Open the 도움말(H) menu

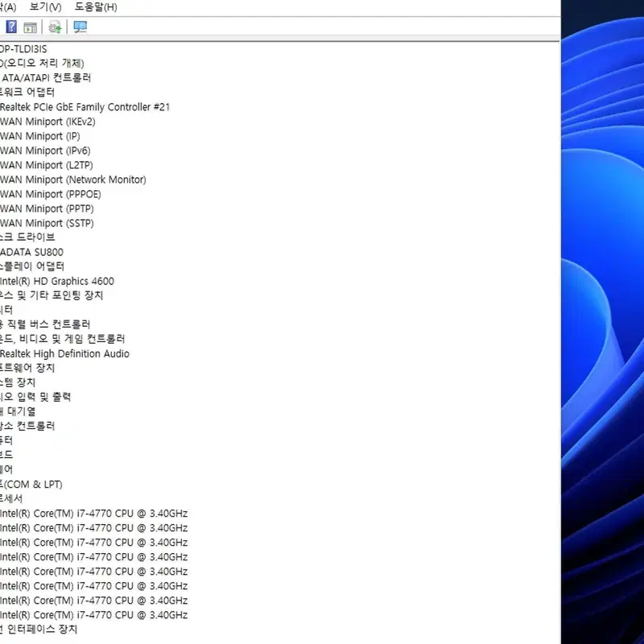pyautogui.click(x=96, y=7)
